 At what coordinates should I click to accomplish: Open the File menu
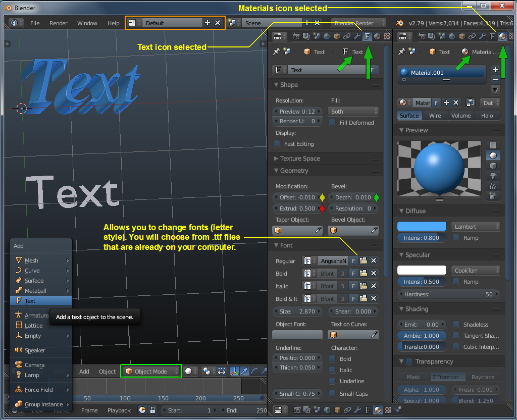tap(35, 23)
